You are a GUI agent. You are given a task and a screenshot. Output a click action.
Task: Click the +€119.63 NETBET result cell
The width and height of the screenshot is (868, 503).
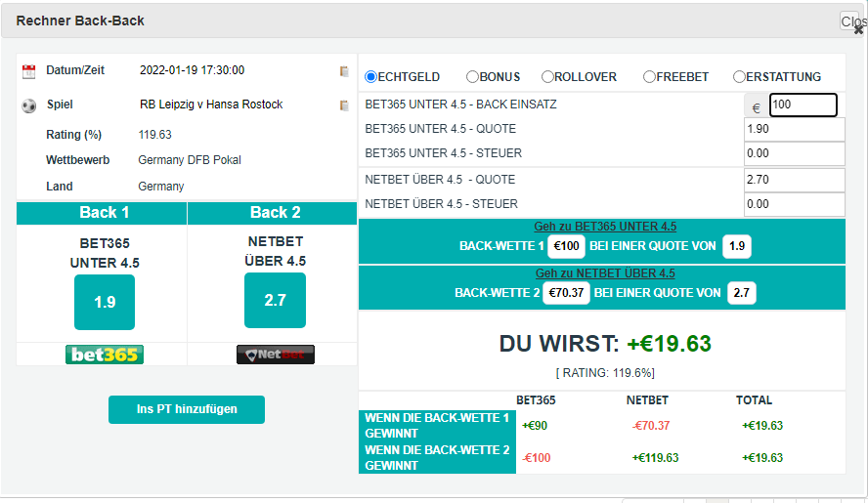(x=656, y=458)
